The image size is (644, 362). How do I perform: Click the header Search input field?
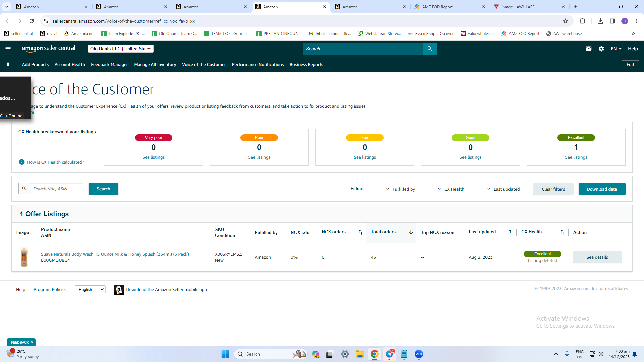tap(363, 49)
